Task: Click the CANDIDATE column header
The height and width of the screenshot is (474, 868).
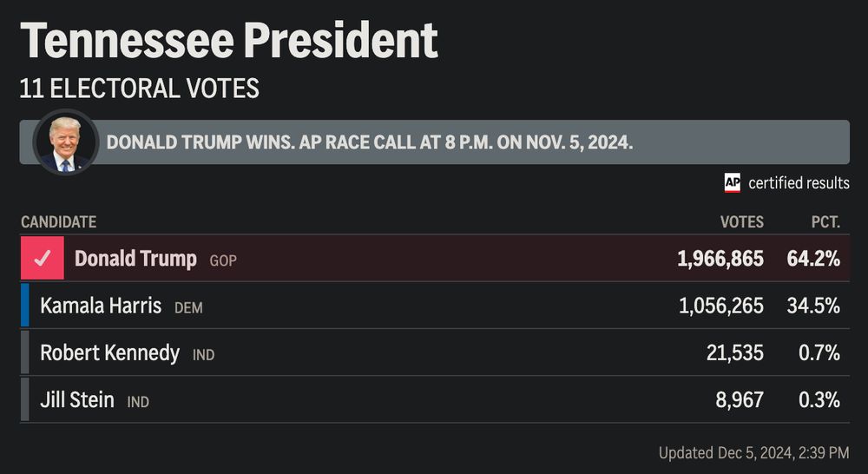Action: pyautogui.click(x=59, y=222)
